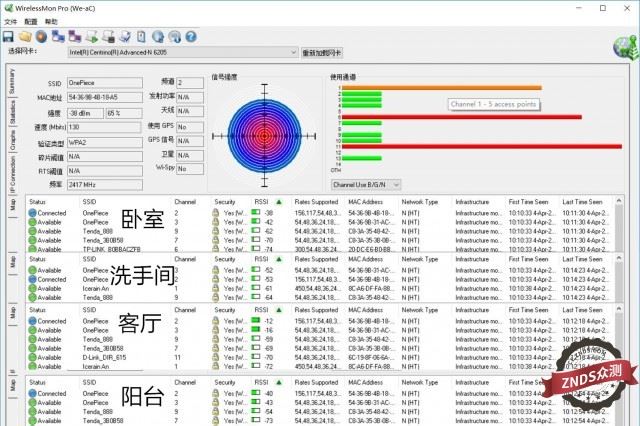Viewport: 640px width, 426px height.
Task: Click the red channel 6 usage bar
Action: click(x=462, y=117)
